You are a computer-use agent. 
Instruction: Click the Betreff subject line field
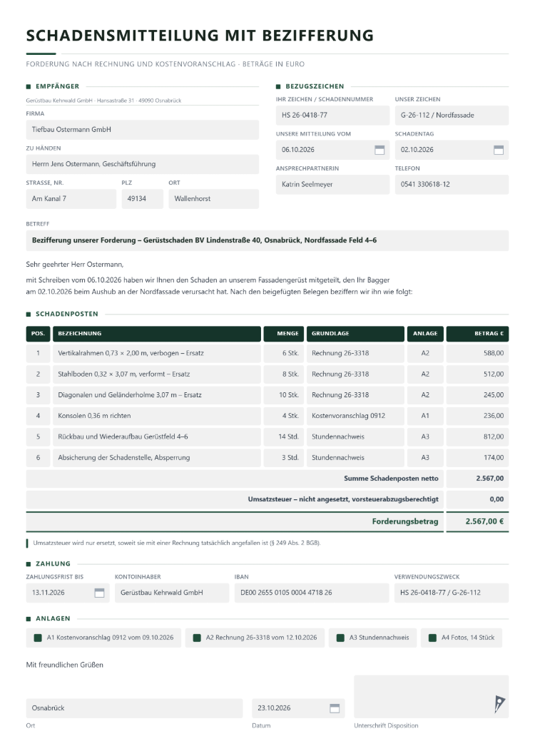pyautogui.click(x=267, y=240)
